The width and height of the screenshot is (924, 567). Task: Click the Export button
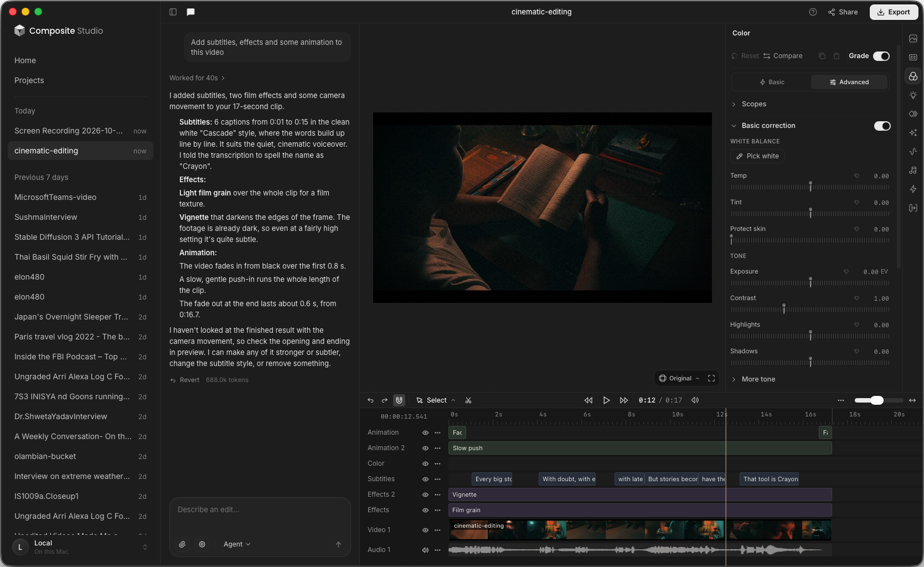pos(894,12)
